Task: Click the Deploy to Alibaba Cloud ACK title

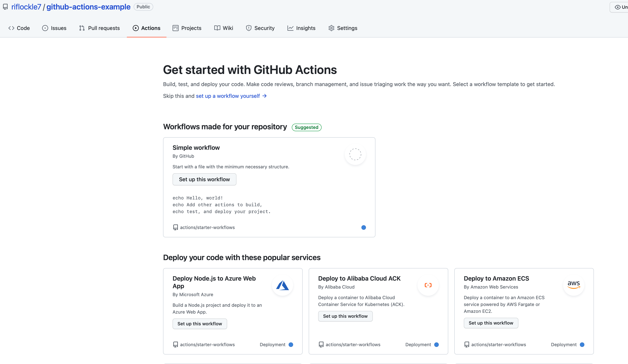Action: 359,278
